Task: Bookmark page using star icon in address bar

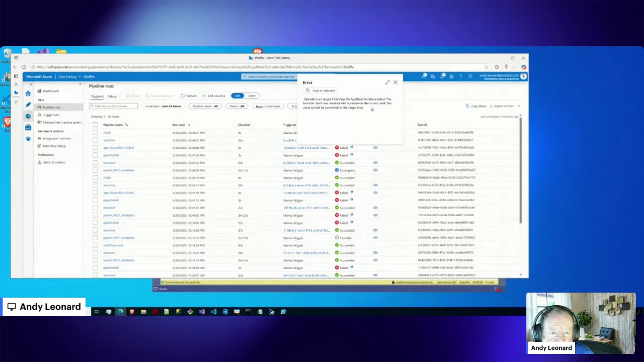Action: pos(487,67)
